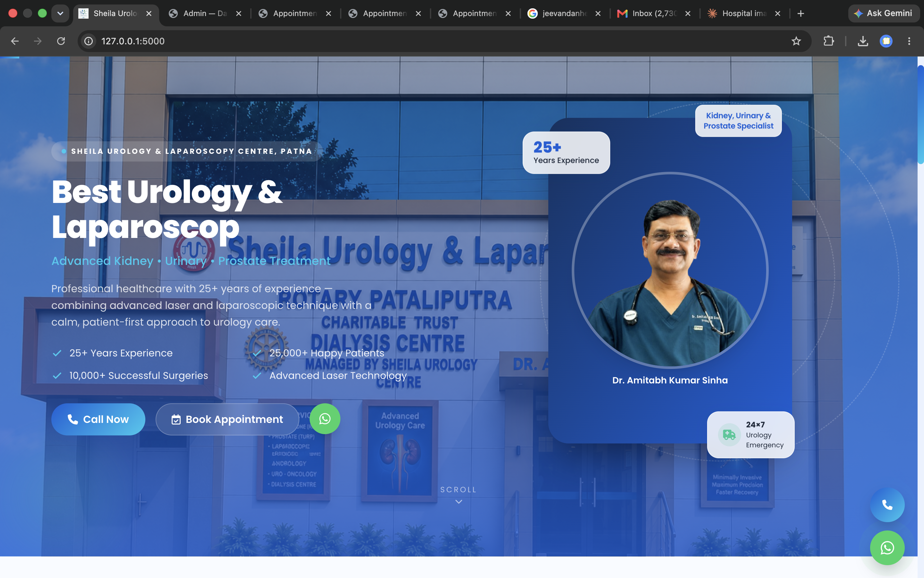The height and width of the screenshot is (578, 924).
Task: Close the Hospital image tab
Action: tap(777, 13)
